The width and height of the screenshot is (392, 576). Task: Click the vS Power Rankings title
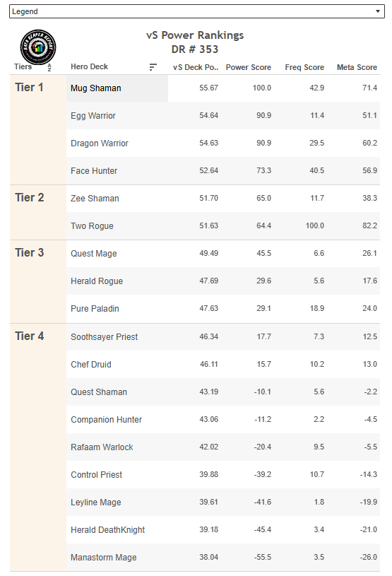pos(195,35)
